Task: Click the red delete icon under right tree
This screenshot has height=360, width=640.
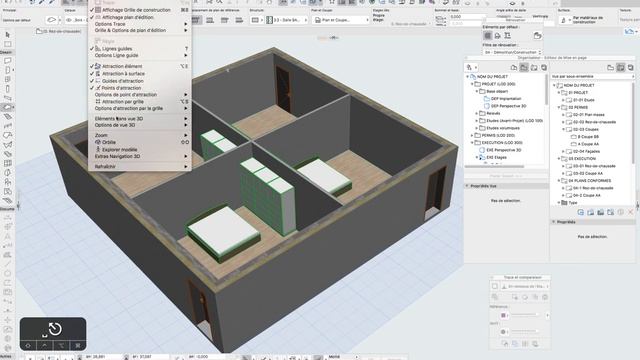Action: (631, 212)
